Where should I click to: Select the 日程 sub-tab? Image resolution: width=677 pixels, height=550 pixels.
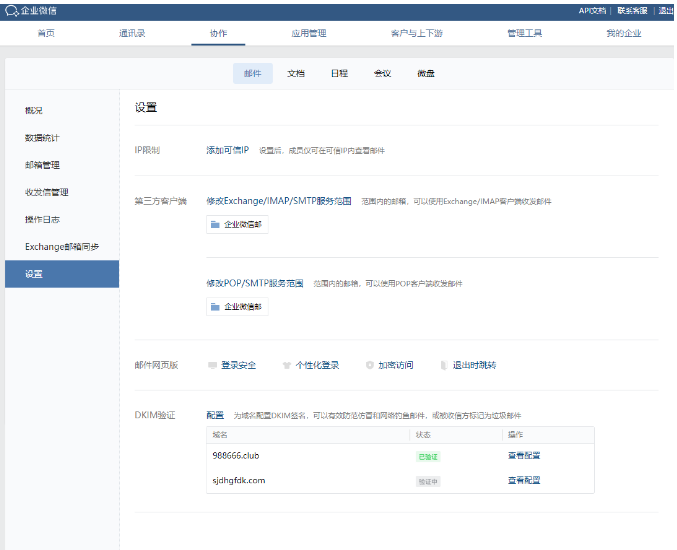[x=339, y=73]
